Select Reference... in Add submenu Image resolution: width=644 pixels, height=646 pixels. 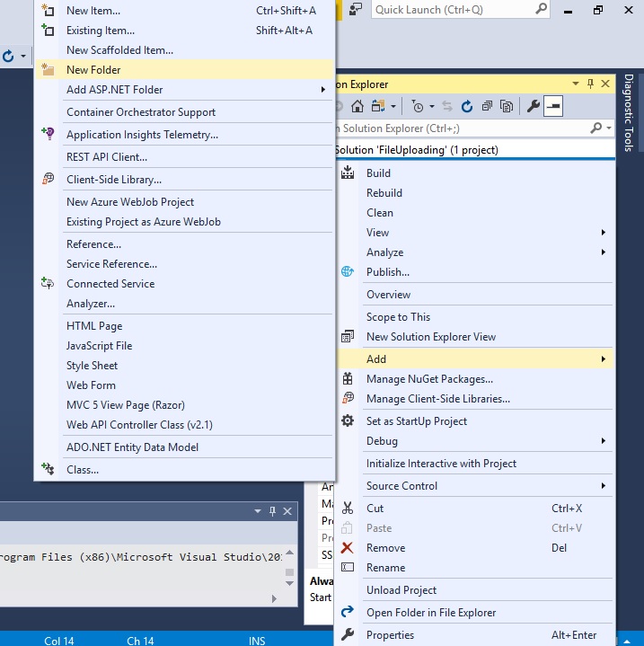click(x=184, y=244)
